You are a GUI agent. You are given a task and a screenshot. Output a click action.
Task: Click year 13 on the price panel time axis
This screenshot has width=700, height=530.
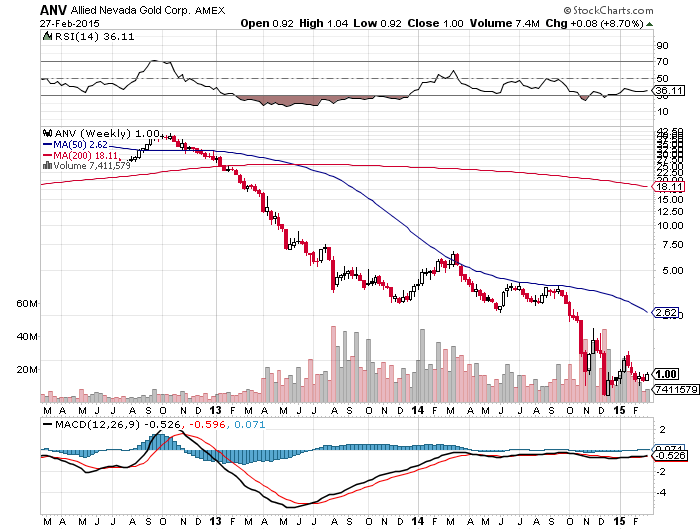click(x=215, y=410)
